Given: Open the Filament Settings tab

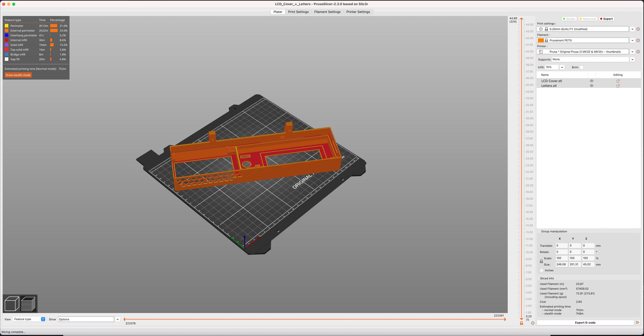Looking at the screenshot, I should (x=327, y=12).
